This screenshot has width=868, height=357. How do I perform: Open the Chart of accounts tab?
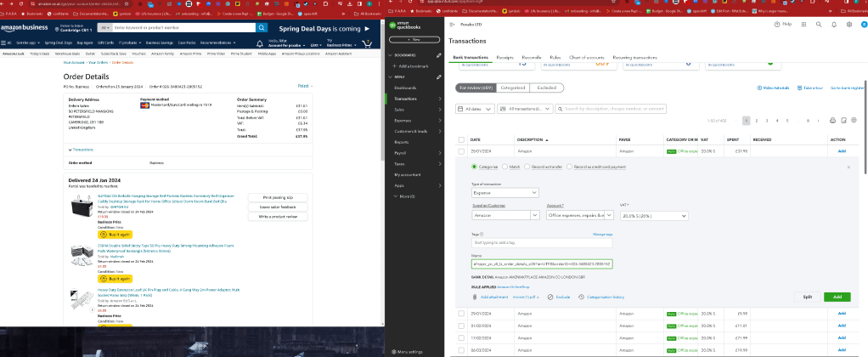click(x=587, y=58)
